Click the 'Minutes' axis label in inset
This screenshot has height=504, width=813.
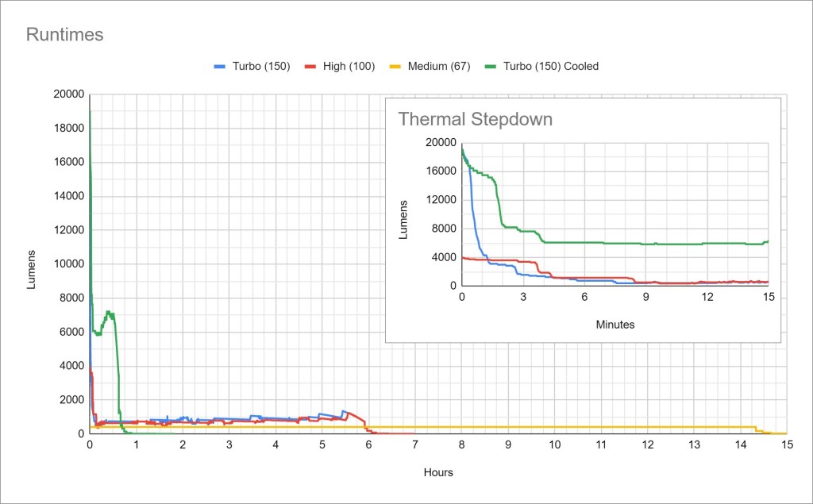point(615,324)
